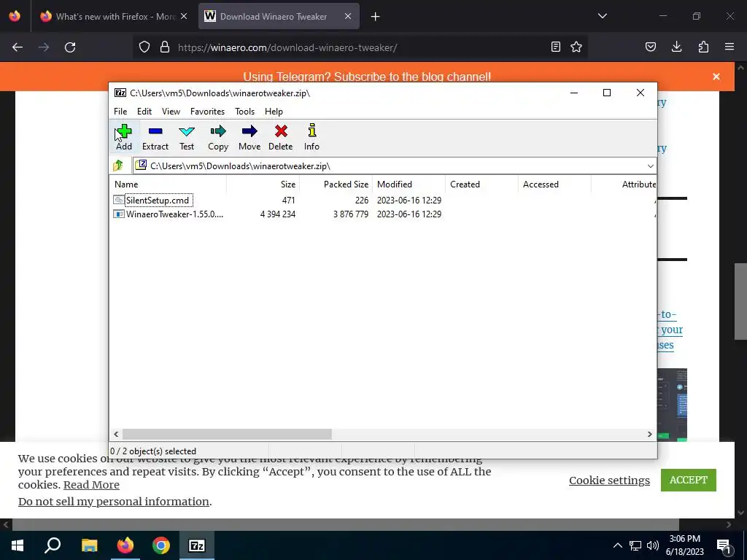
Task: Click the Telegram subscribe banner text
Action: (x=367, y=77)
